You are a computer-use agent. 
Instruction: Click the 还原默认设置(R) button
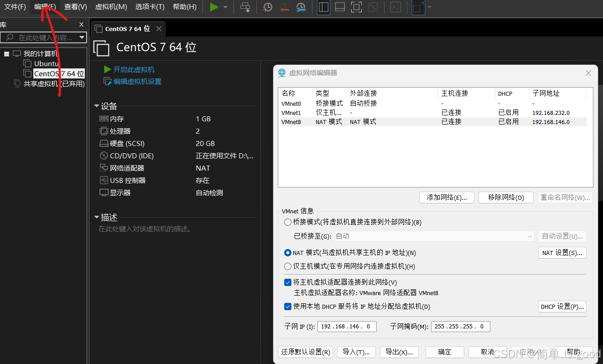click(x=306, y=352)
